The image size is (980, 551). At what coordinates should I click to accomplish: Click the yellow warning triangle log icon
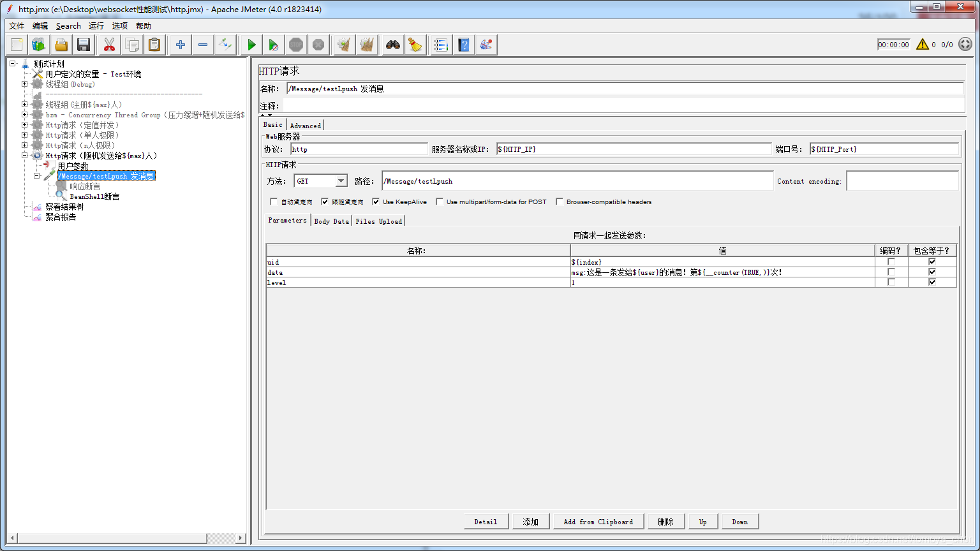(x=923, y=44)
